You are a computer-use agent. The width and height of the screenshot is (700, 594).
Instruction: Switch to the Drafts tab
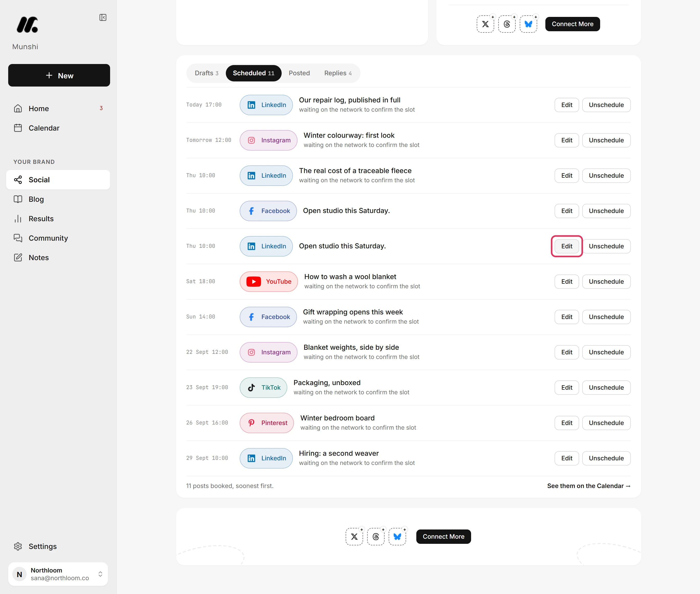(x=206, y=73)
